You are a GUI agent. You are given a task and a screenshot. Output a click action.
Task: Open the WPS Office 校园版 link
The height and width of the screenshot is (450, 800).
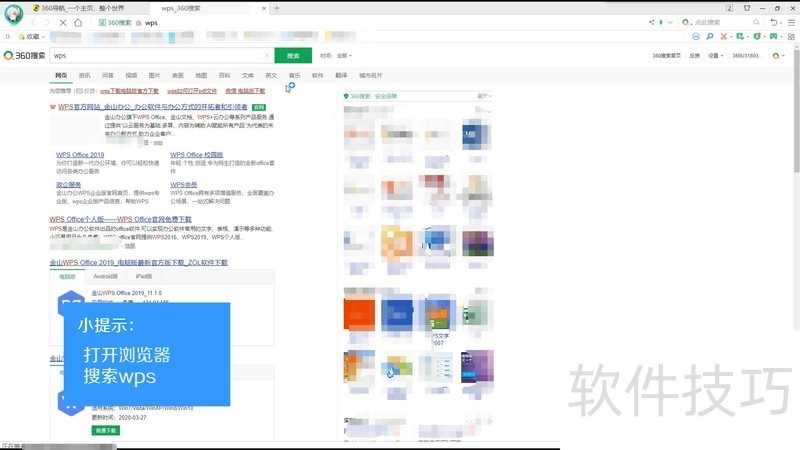click(x=196, y=155)
